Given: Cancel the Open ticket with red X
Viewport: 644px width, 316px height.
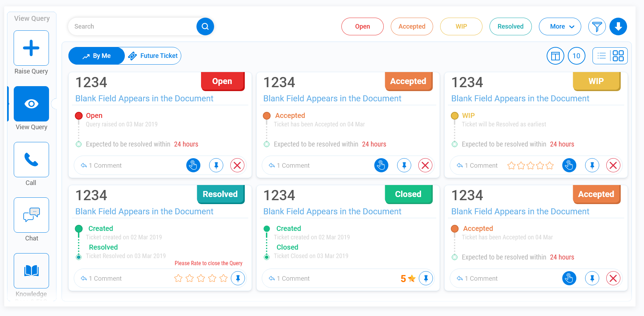Looking at the screenshot, I should [x=237, y=165].
